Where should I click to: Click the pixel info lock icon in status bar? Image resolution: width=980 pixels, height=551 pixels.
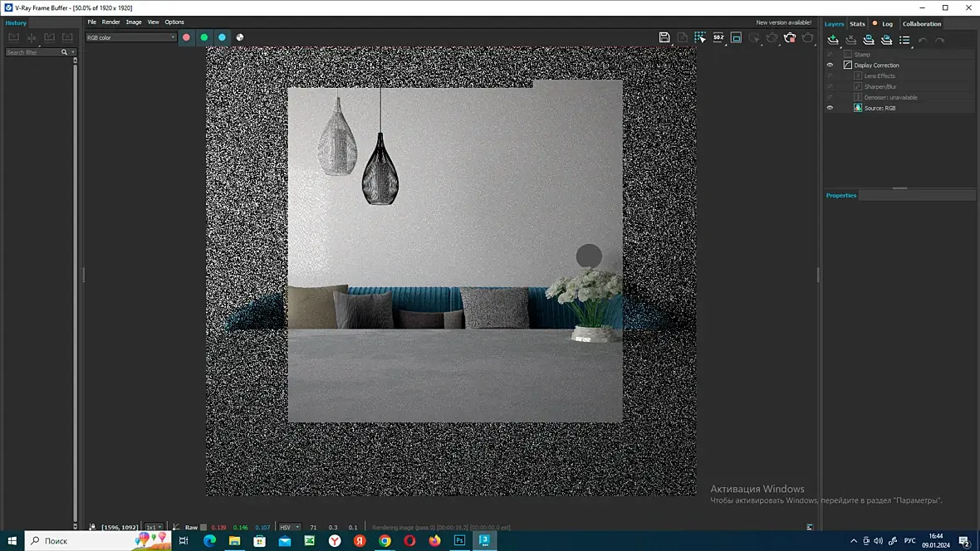click(92, 527)
